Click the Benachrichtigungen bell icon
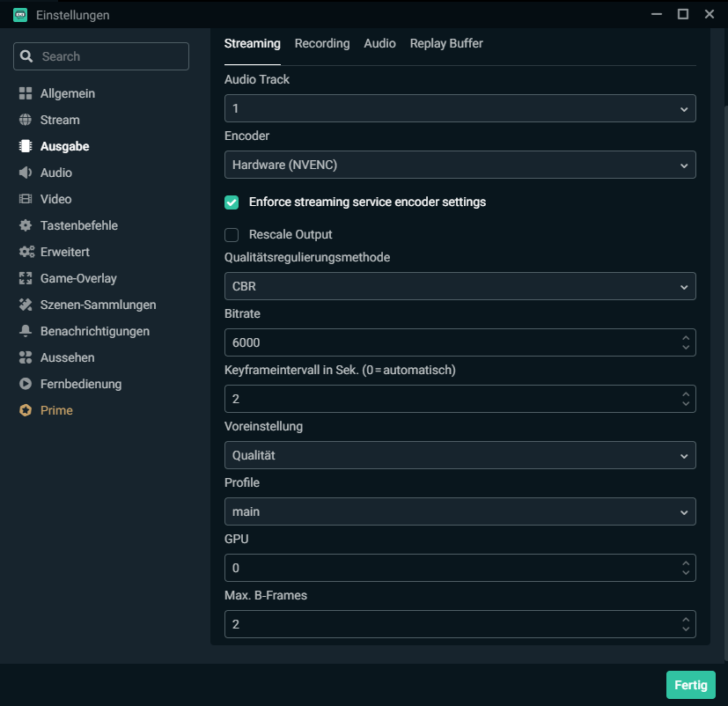The image size is (728, 706). pos(26,331)
